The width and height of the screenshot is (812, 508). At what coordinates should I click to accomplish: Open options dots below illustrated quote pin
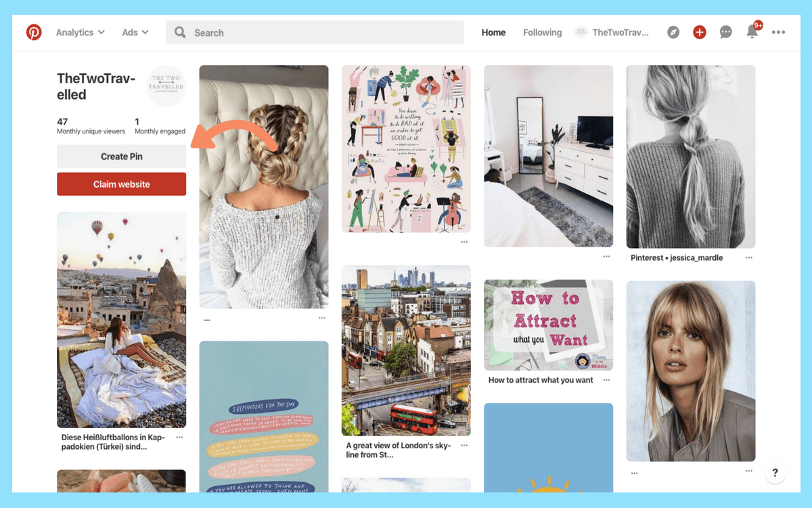(x=464, y=242)
